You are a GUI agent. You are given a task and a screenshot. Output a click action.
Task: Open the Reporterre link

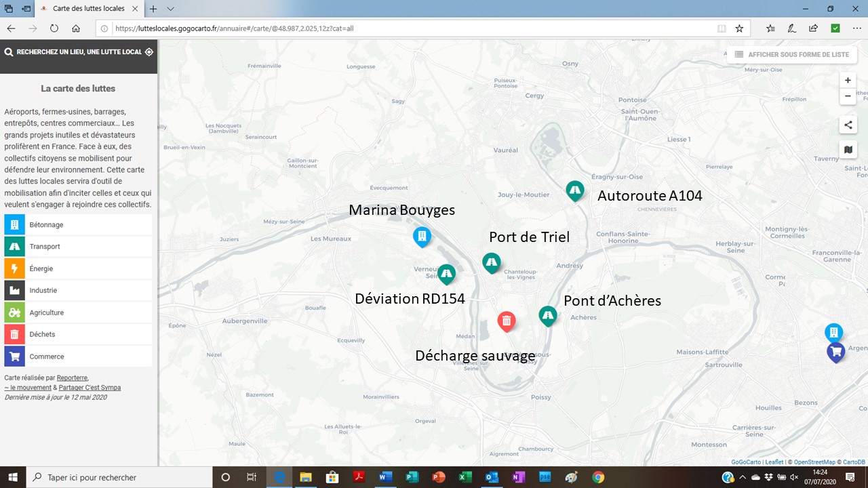coord(72,378)
